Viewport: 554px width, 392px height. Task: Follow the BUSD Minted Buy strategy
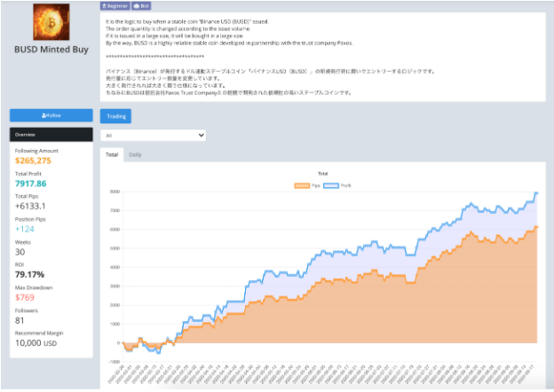[x=51, y=115]
